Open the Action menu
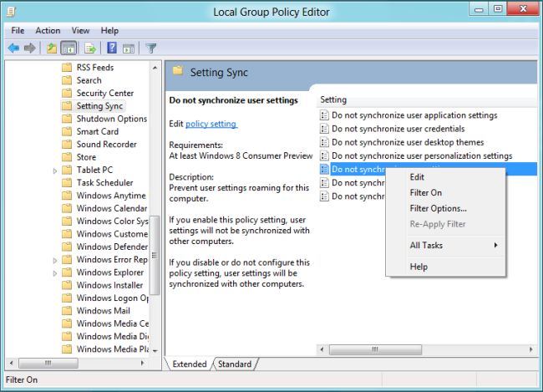543x392 pixels. [48, 30]
